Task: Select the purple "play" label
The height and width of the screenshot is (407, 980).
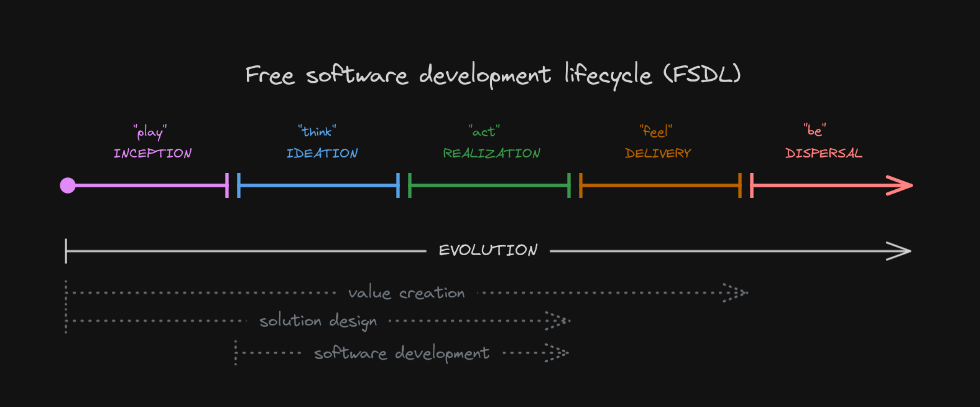Action: pyautogui.click(x=150, y=132)
